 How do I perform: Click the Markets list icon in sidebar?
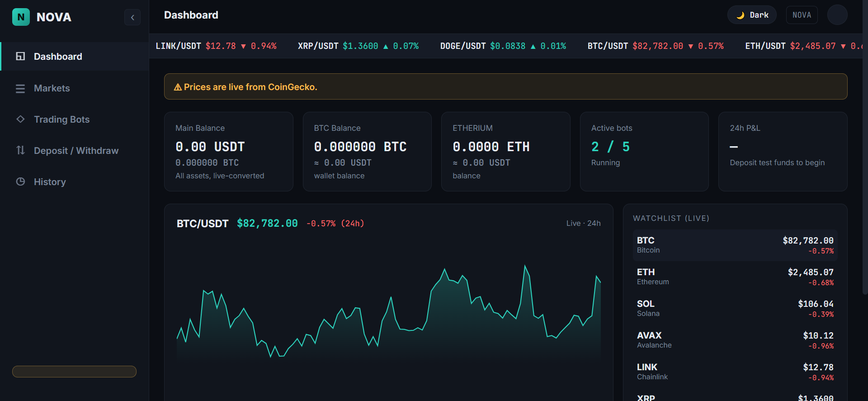click(20, 88)
